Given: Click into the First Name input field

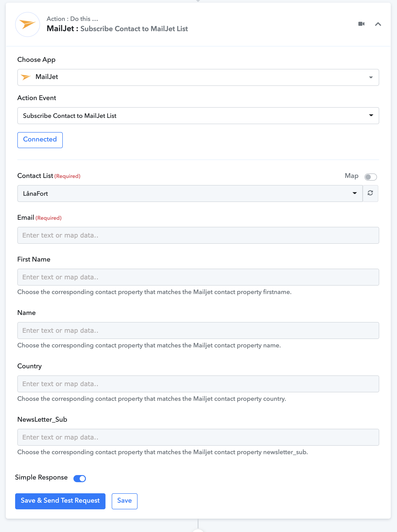Looking at the screenshot, I should [198, 277].
